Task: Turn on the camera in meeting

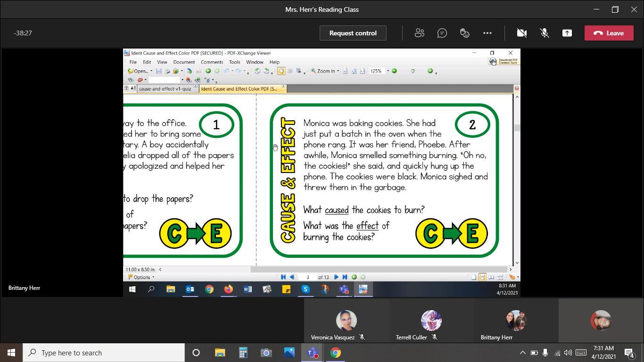Action: click(521, 33)
